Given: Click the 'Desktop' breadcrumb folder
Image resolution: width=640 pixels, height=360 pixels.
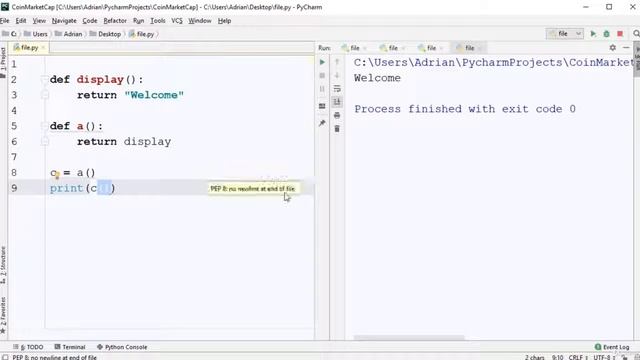Looking at the screenshot, I should pyautogui.click(x=105, y=34).
